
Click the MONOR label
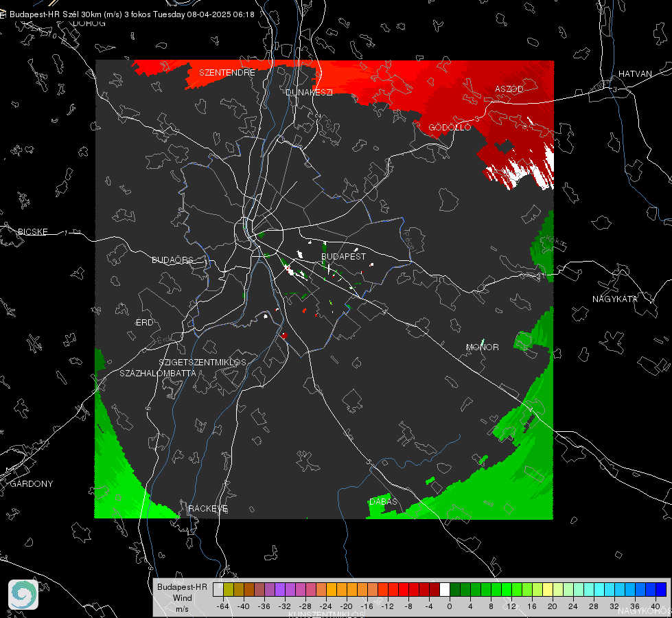pyautogui.click(x=482, y=347)
